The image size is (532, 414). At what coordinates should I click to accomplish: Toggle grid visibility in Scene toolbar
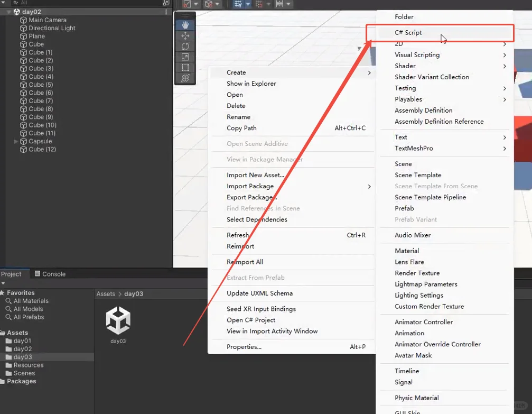[x=238, y=4]
